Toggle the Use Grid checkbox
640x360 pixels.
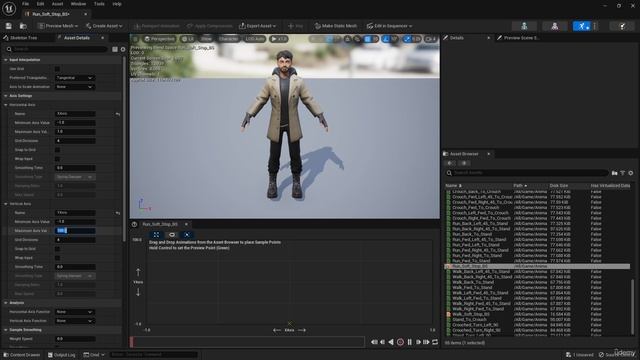point(57,69)
